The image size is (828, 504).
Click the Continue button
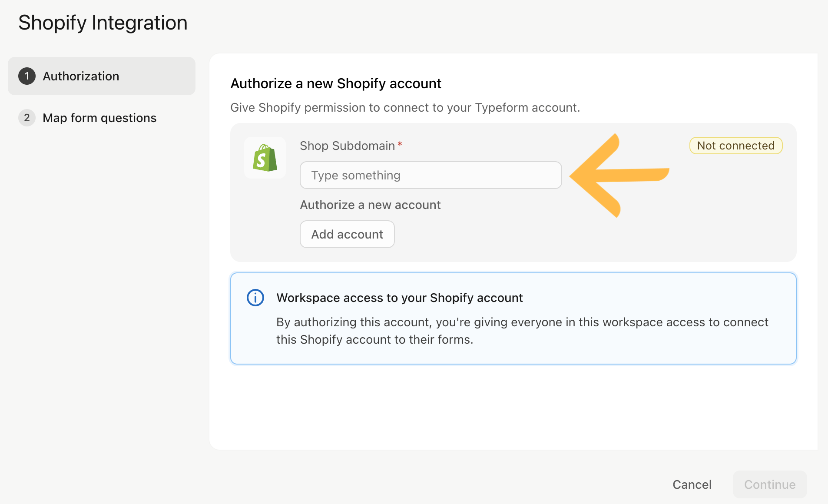coord(770,484)
